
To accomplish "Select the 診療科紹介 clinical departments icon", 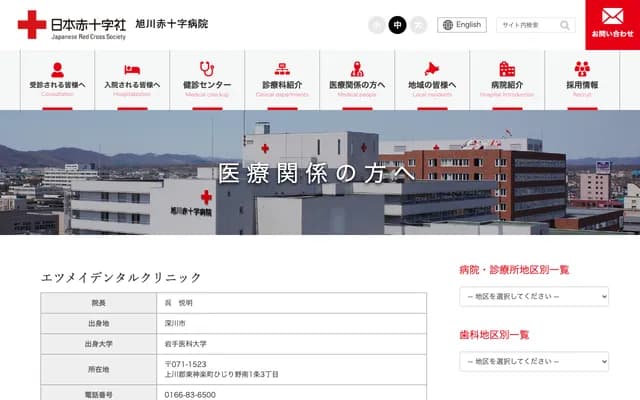I will tap(282, 69).
